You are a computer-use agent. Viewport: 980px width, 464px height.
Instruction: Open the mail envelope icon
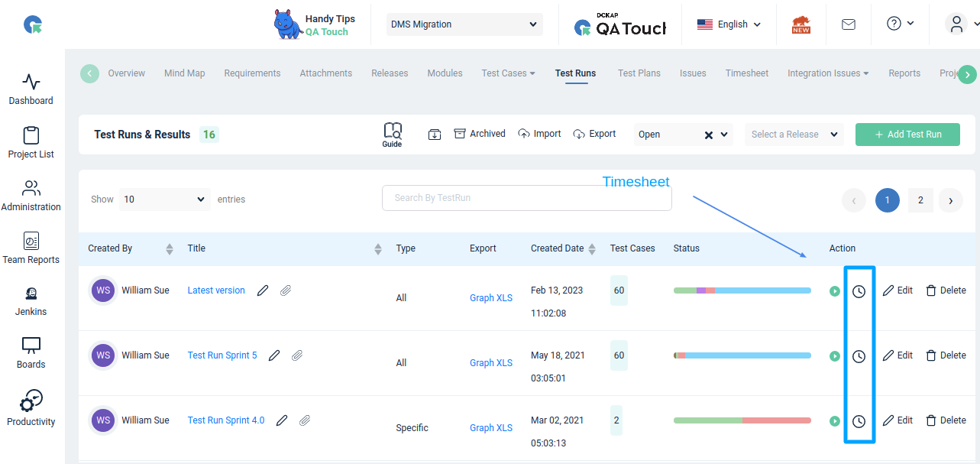coord(848,24)
